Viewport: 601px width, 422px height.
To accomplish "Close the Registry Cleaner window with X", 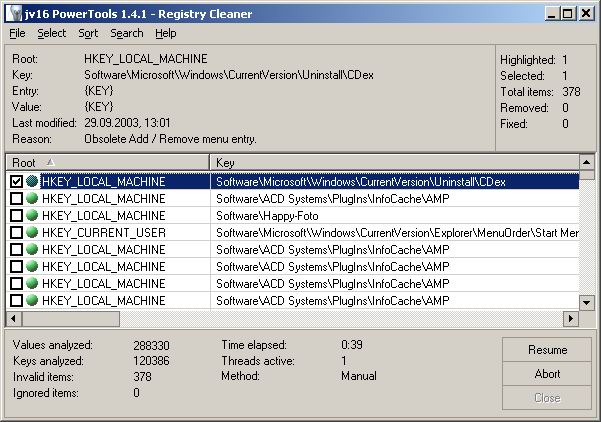I will 586,14.
